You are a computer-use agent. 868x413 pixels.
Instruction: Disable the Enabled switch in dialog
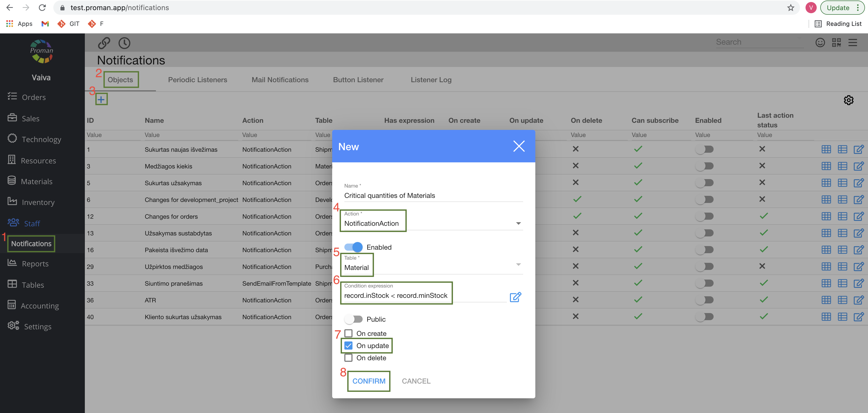click(353, 247)
